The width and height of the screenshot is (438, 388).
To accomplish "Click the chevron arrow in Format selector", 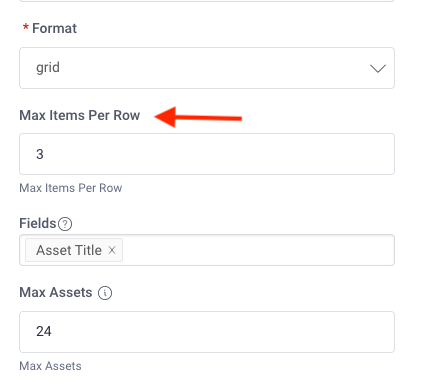I will (x=378, y=69).
